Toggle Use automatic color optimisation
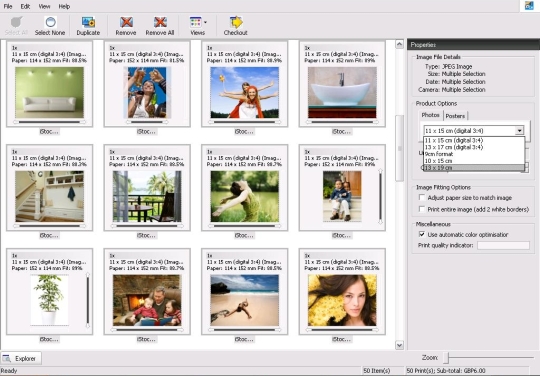Screen dimensions: 540x376 [x=422, y=234]
